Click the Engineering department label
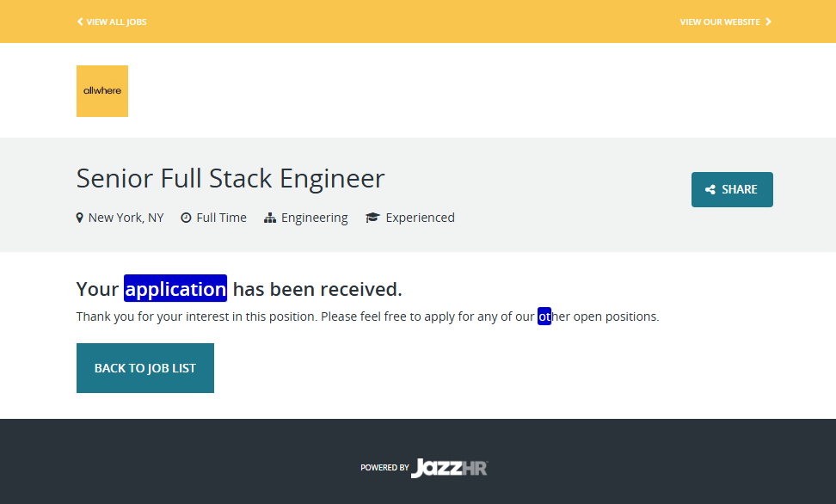 pos(314,218)
